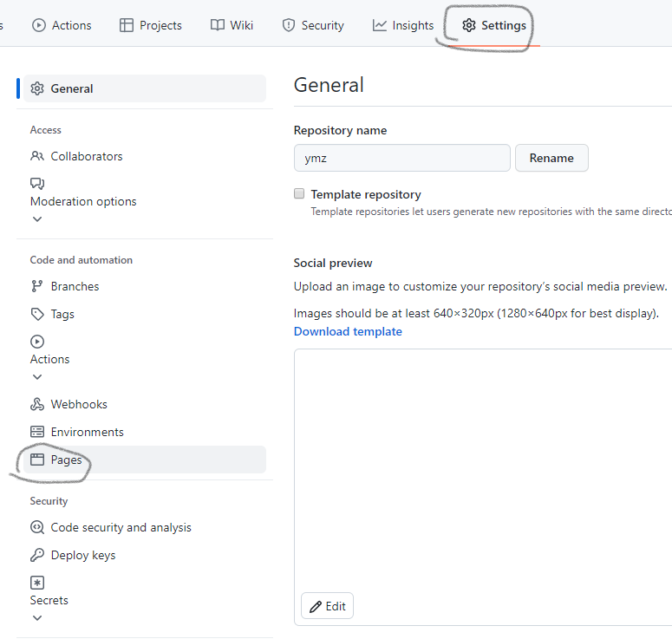Click the Template repository label text
672x639 pixels.
coord(366,194)
